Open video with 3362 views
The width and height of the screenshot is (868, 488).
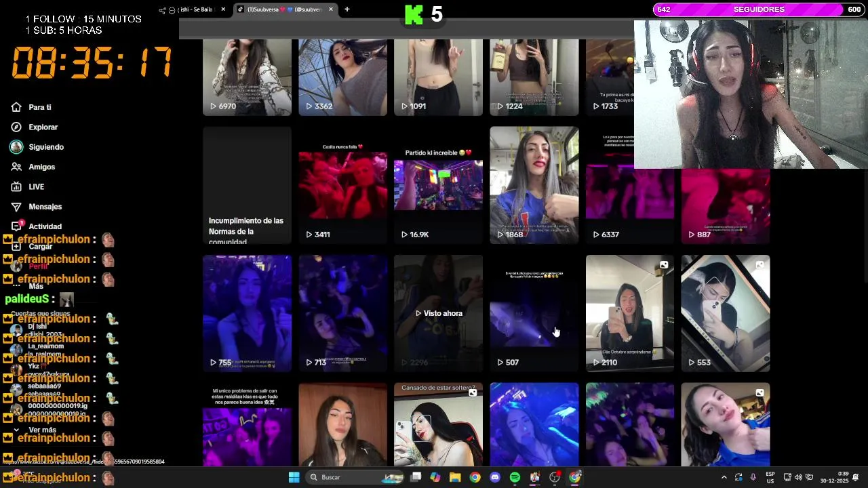point(342,77)
